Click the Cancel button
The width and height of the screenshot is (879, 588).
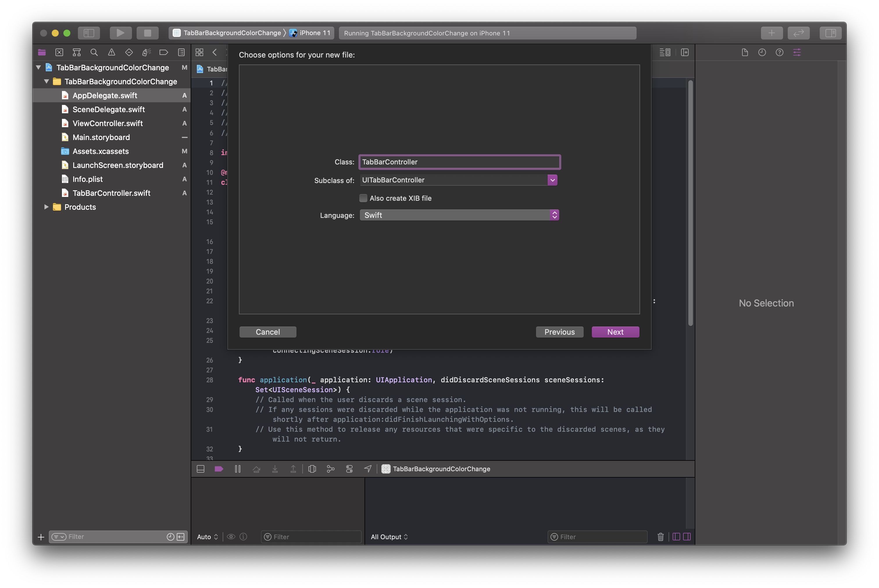[x=267, y=332]
